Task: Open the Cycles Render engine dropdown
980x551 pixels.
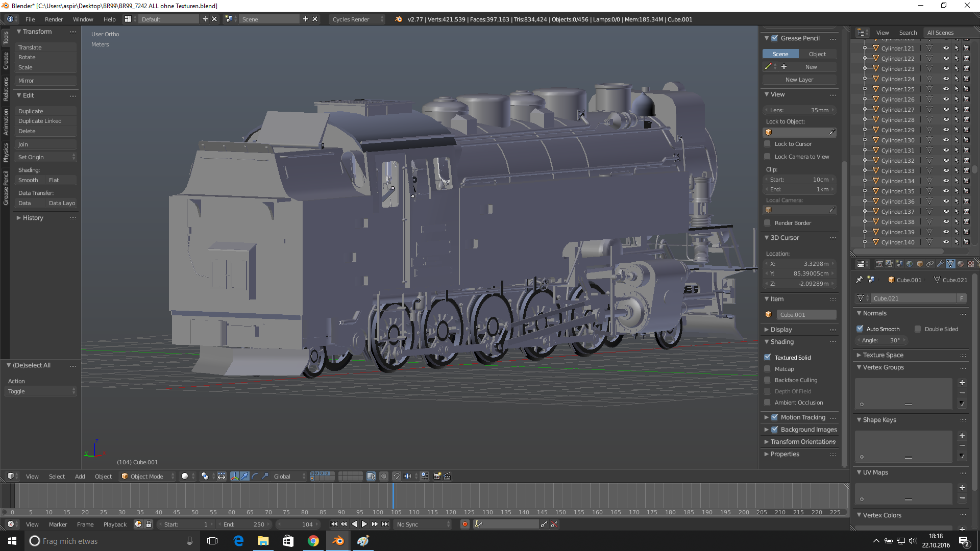Action: (357, 19)
